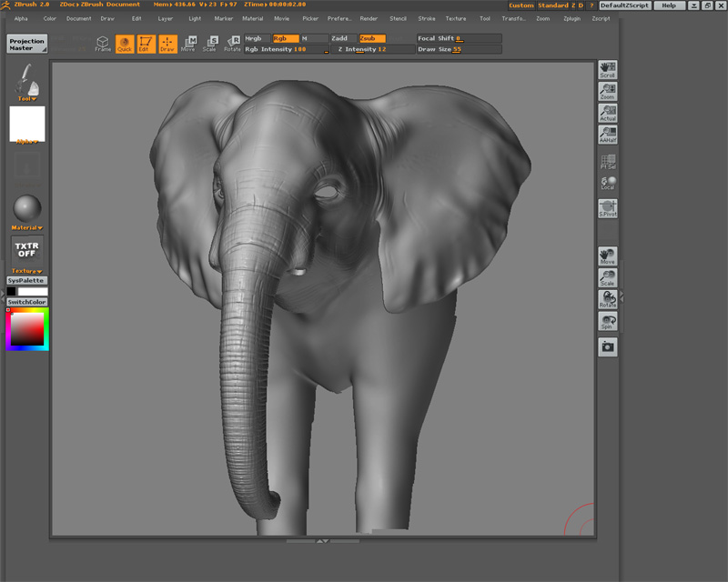Open the Material selection dropdown
This screenshot has height=582, width=728.
(x=27, y=228)
